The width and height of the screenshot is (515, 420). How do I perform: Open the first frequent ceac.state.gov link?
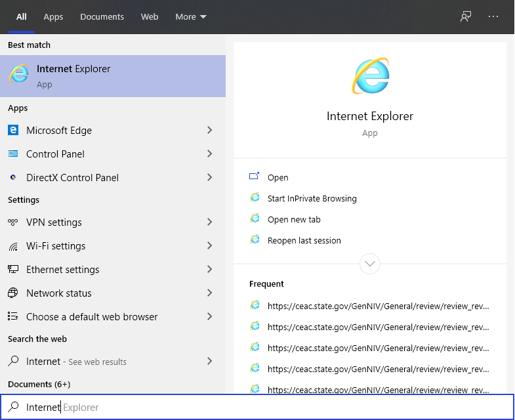coord(378,306)
